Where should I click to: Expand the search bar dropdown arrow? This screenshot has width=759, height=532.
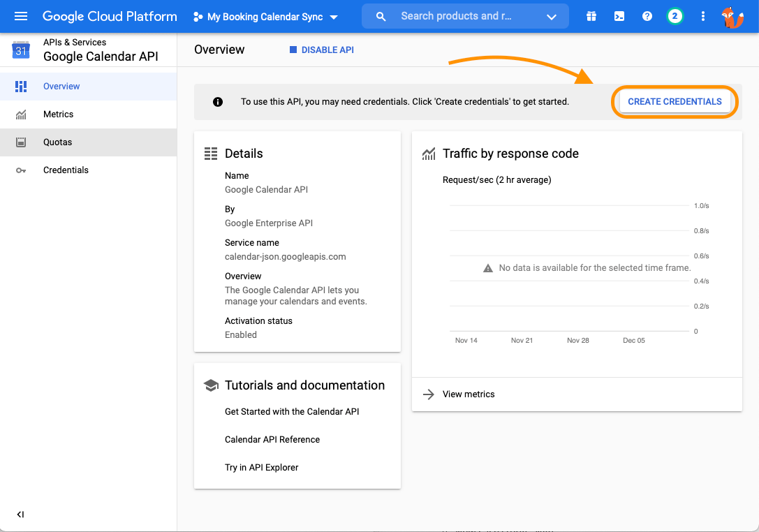[x=552, y=17]
